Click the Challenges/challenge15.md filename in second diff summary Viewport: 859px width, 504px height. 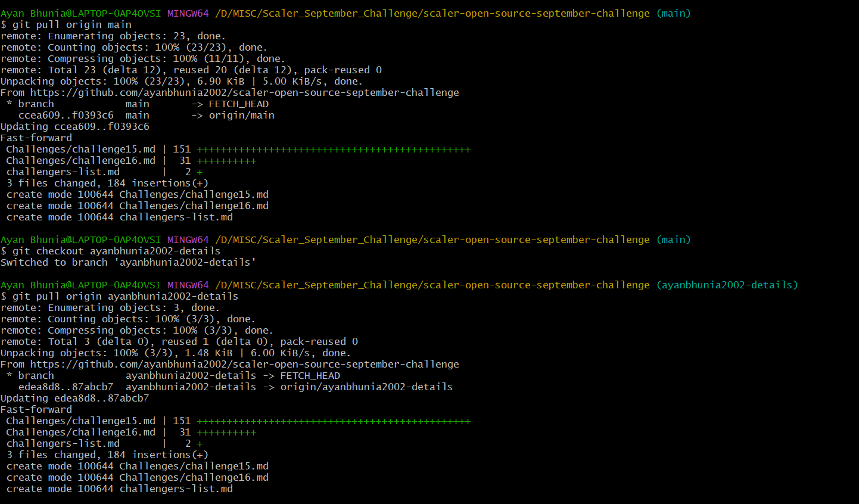pos(80,421)
